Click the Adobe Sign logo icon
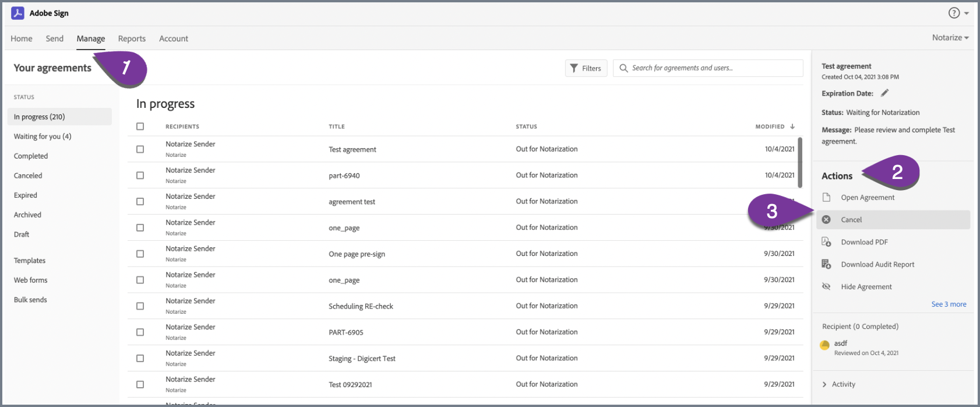Screen dimensions: 980x407 pos(17,13)
